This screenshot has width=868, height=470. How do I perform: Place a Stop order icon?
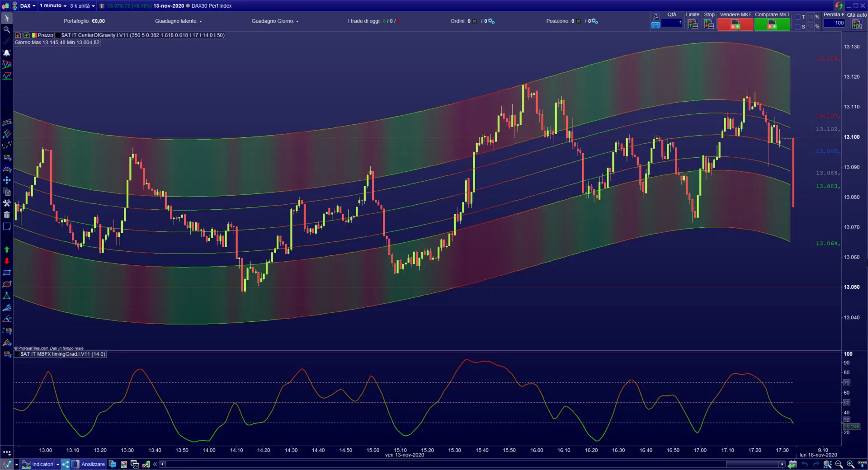[x=709, y=24]
